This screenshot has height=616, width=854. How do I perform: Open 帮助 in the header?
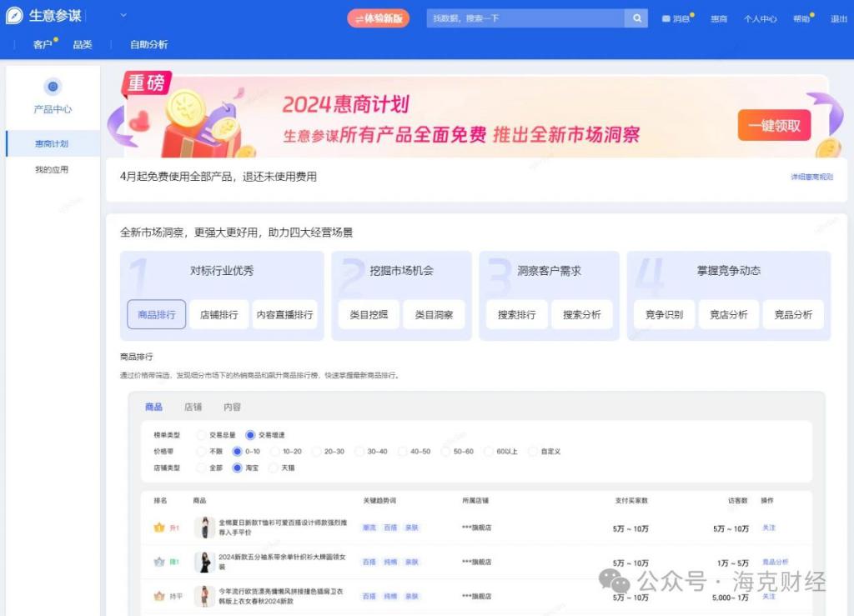point(801,18)
